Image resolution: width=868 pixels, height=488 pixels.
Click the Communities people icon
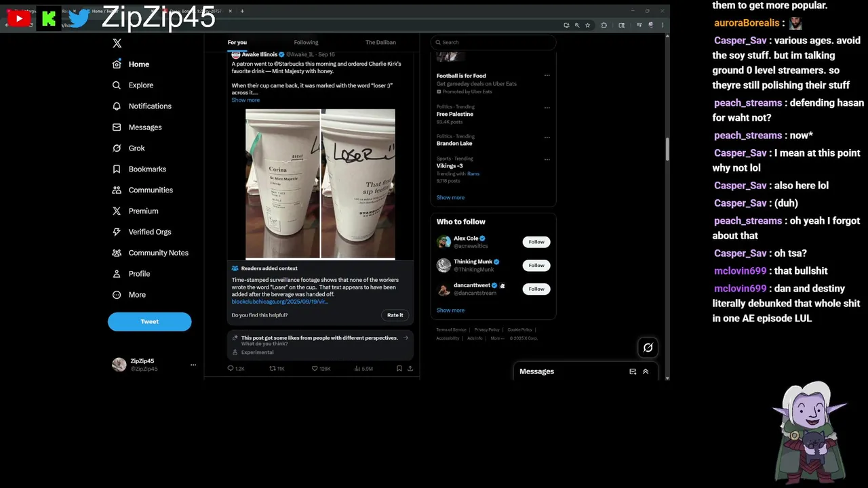point(117,190)
